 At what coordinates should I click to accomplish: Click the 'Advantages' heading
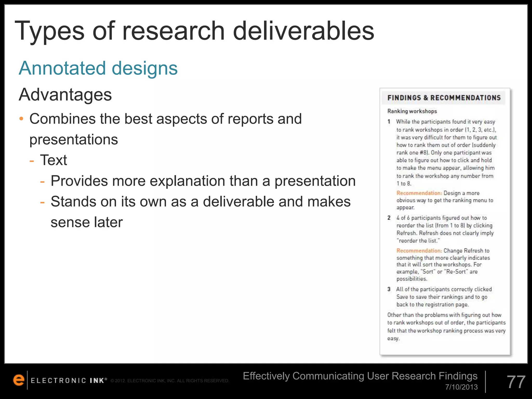click(x=65, y=95)
